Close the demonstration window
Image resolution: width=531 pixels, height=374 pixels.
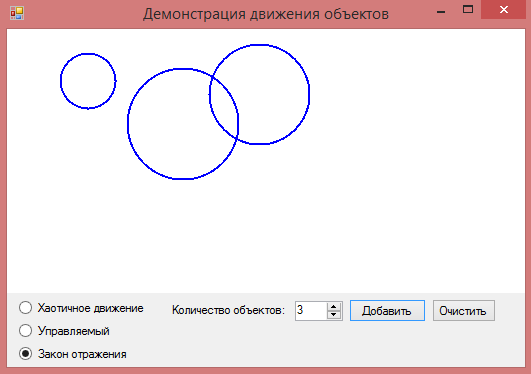(x=504, y=9)
